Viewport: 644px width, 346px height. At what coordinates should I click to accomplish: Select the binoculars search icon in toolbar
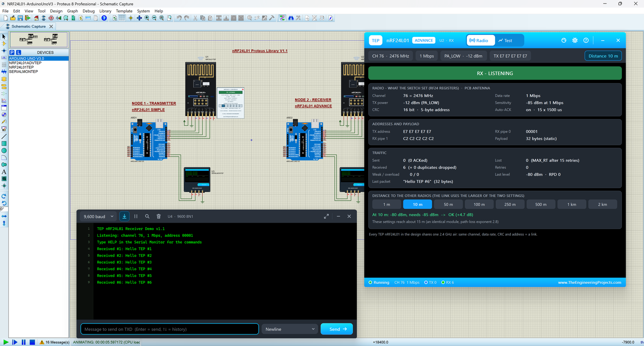291,18
